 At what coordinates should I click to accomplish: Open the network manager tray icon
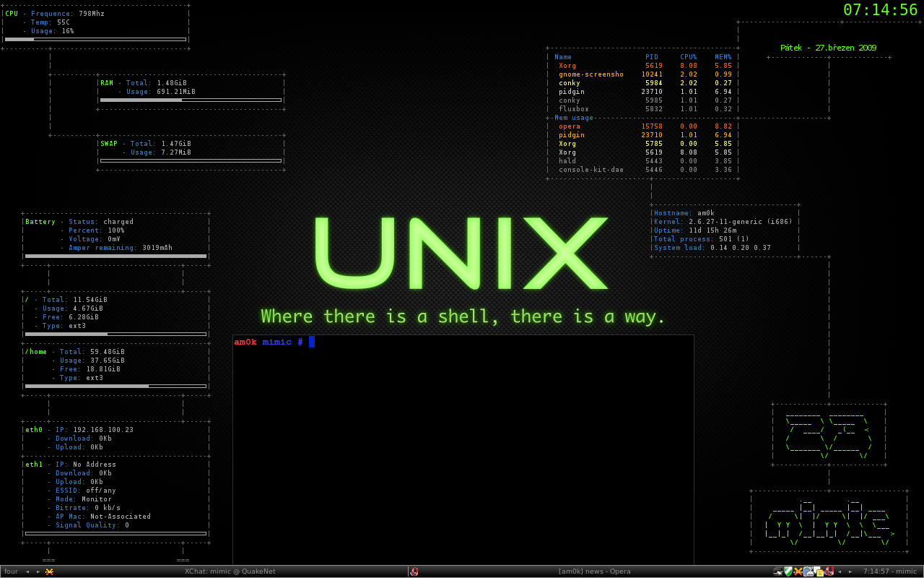[777, 571]
